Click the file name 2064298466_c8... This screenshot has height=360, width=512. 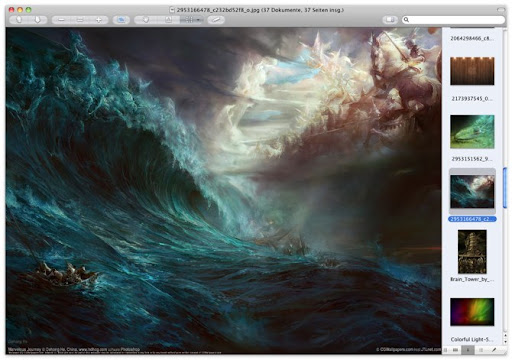point(472,38)
